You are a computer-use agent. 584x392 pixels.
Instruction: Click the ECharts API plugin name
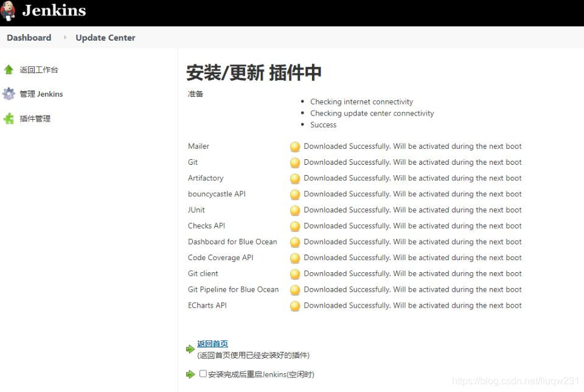coord(207,305)
